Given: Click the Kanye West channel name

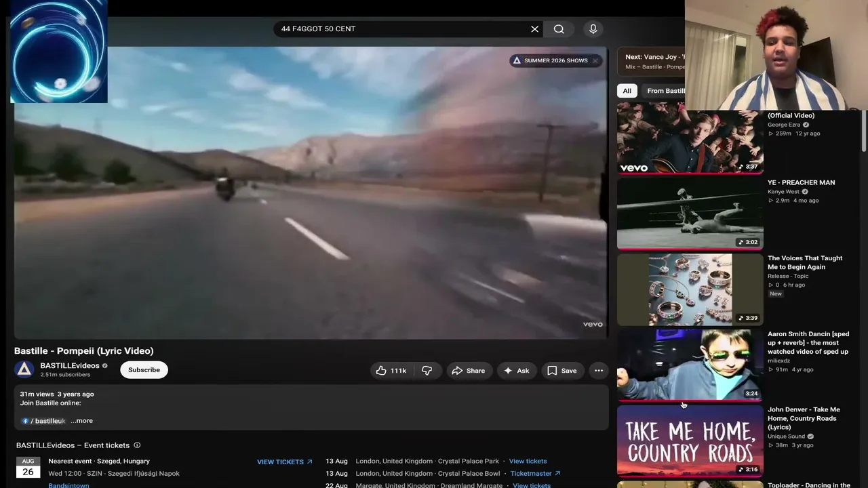Looking at the screenshot, I should click(x=783, y=192).
